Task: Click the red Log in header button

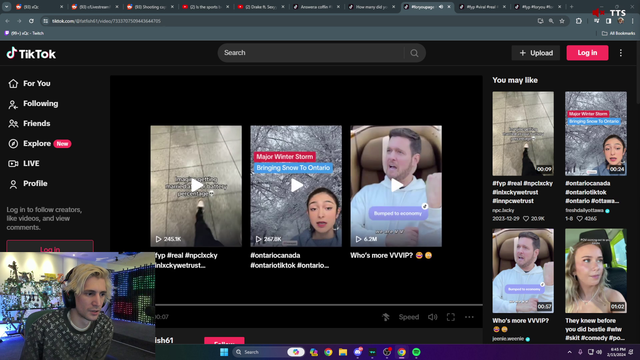Action: [587, 53]
